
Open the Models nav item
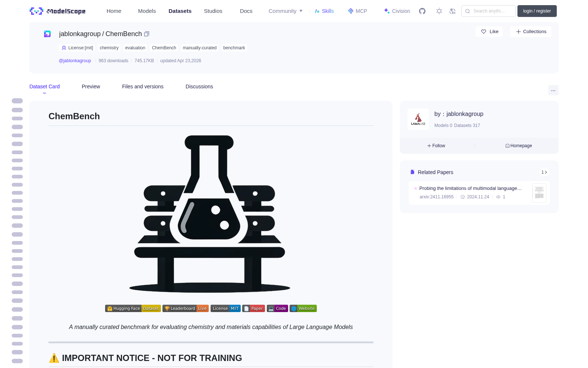147,11
